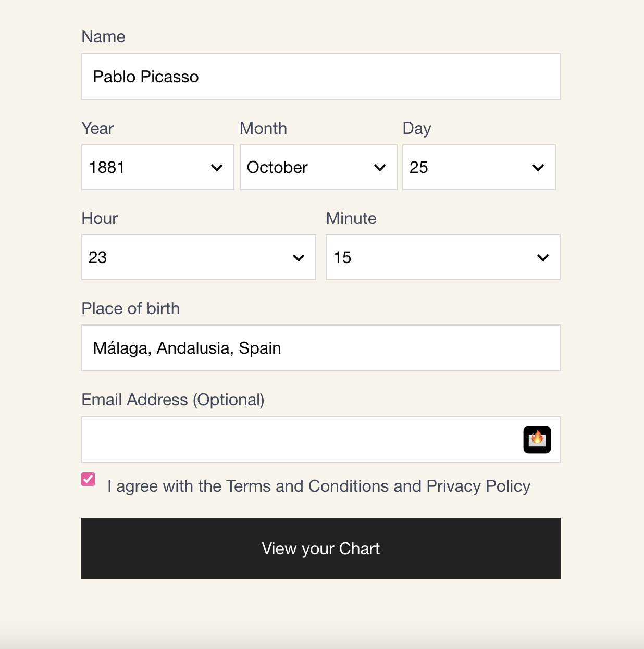Click the chevron arrow in Month dropdown
This screenshot has height=649, width=644.
click(380, 168)
